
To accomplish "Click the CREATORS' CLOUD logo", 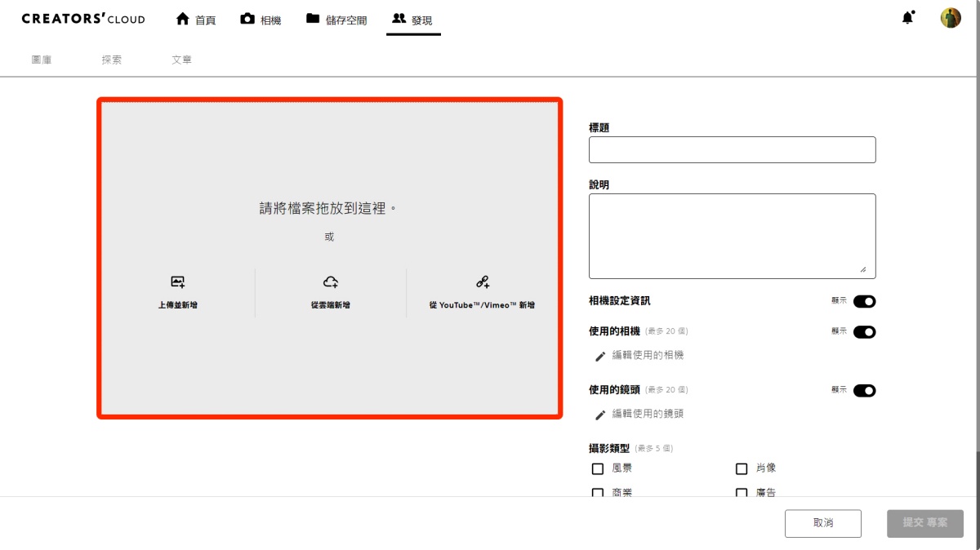I will (82, 18).
